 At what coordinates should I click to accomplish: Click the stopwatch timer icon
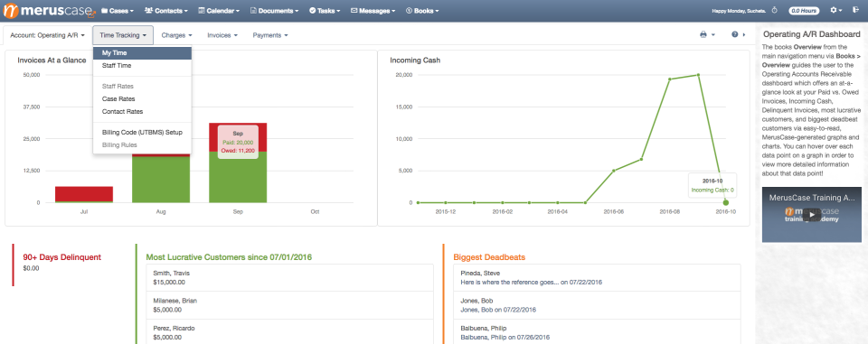tap(775, 11)
